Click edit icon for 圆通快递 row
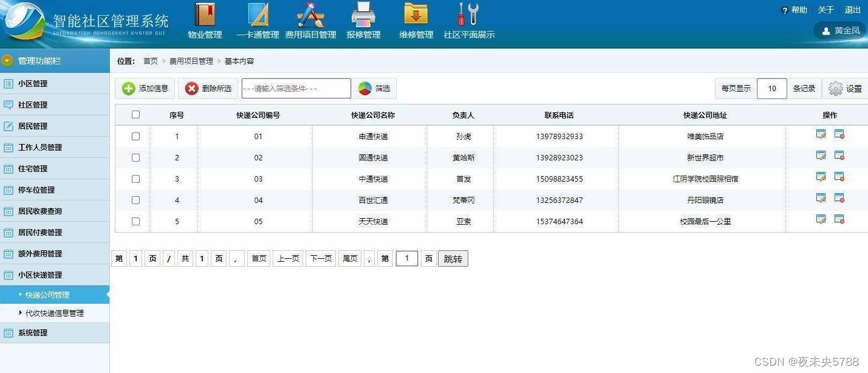The image size is (868, 373). point(821,156)
